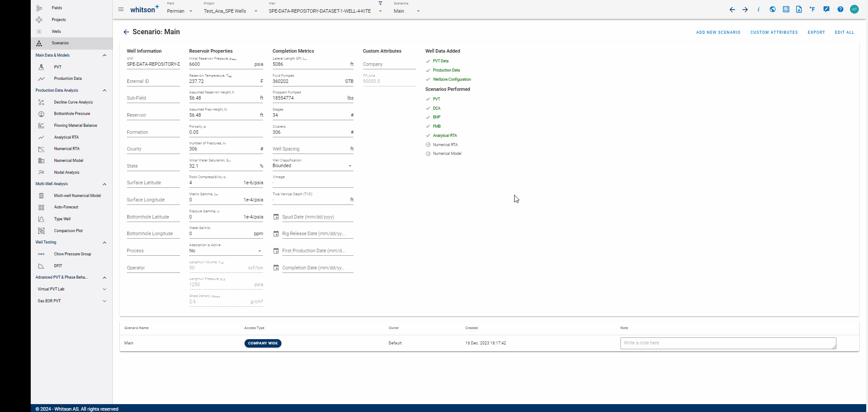Collapse Production Data Analysis section
868x412 pixels.
point(104,90)
